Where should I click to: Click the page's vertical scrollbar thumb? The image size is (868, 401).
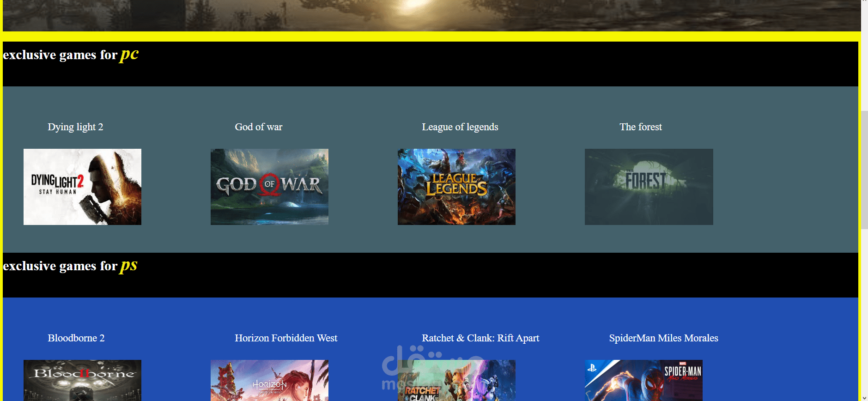(x=864, y=170)
